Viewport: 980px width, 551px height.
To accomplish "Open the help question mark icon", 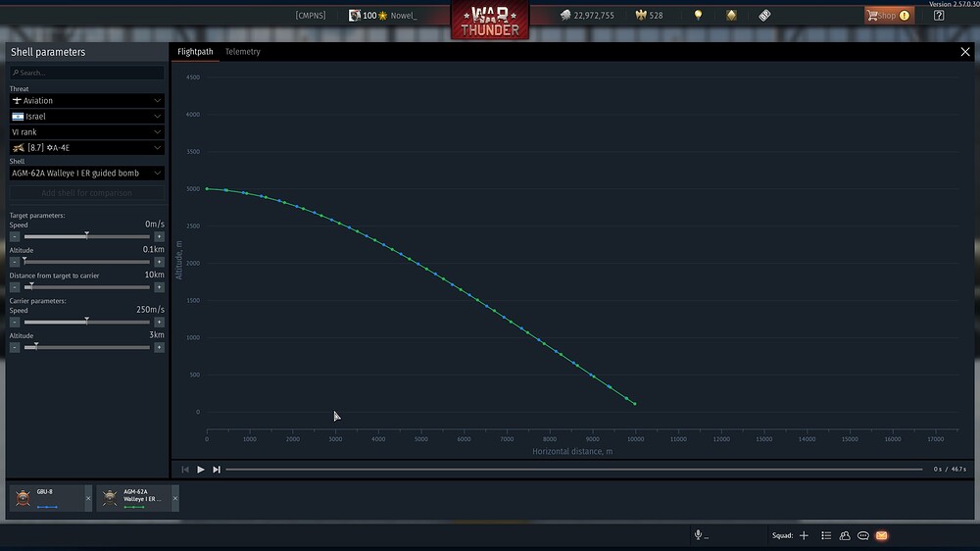I will pyautogui.click(x=939, y=15).
